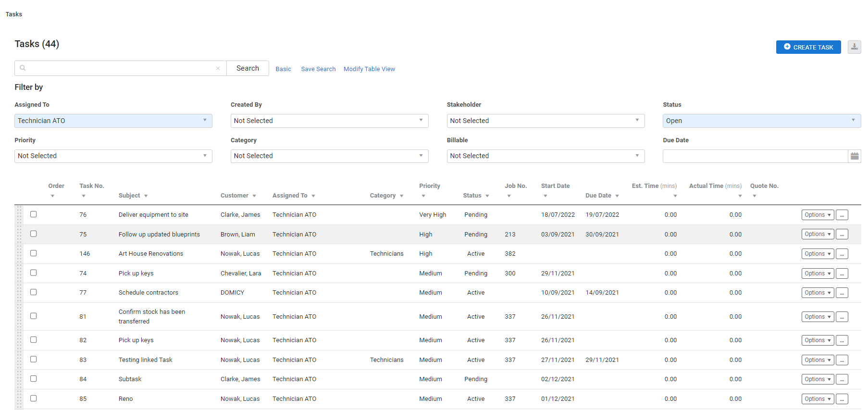This screenshot has width=868, height=410.
Task: Check the box for task 82
Action: click(x=34, y=340)
